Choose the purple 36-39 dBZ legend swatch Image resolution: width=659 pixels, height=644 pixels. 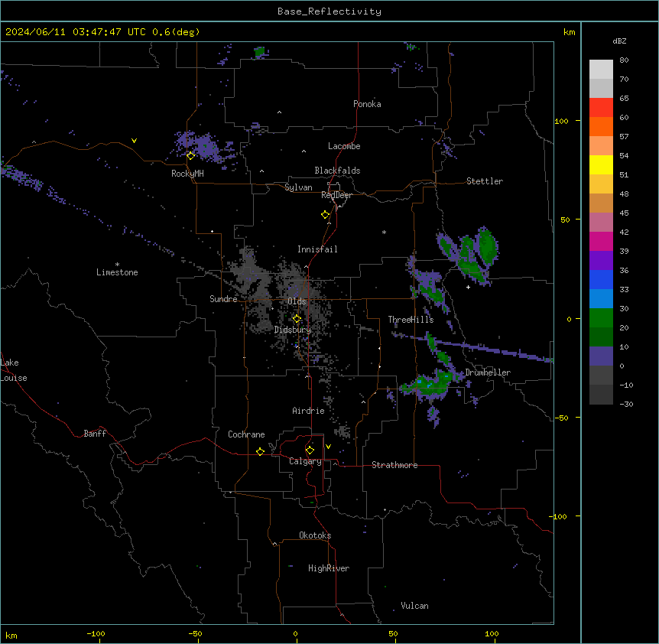(601, 261)
